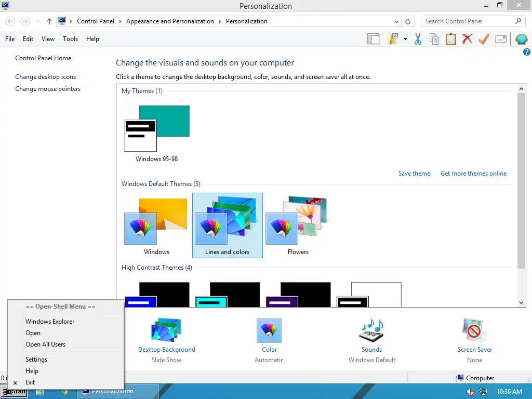
Task: Select the Flowers theme
Action: click(298, 225)
